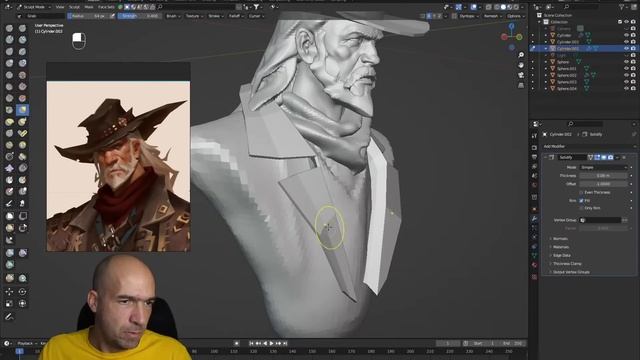Click the brush Strength slider
The width and height of the screenshot is (640, 360).
139,16
